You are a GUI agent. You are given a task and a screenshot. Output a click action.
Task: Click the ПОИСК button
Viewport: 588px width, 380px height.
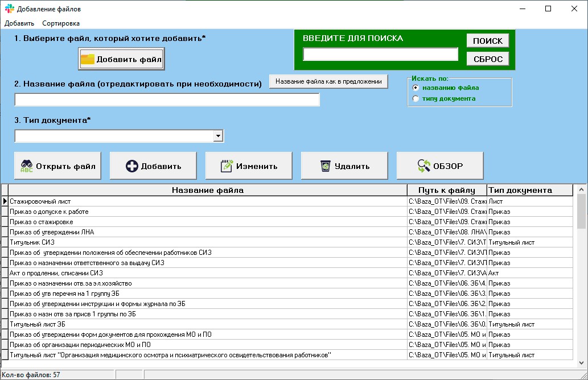tap(487, 40)
